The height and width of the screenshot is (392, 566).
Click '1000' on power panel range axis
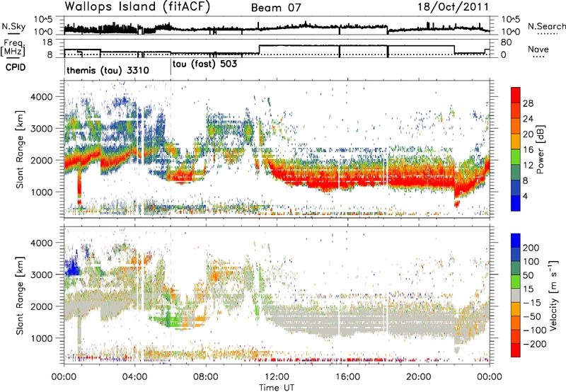(x=41, y=192)
